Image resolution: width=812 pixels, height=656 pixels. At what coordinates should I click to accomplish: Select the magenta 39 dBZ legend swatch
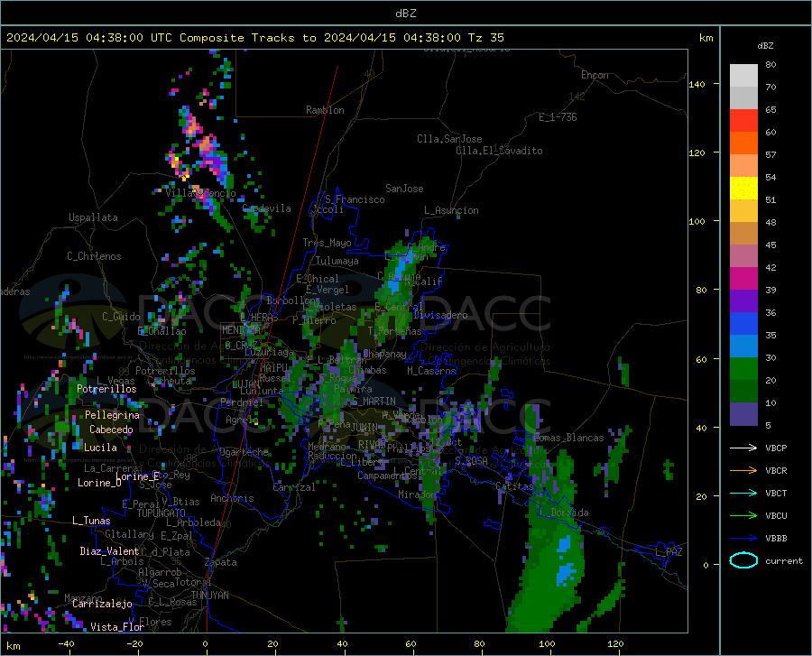click(743, 278)
